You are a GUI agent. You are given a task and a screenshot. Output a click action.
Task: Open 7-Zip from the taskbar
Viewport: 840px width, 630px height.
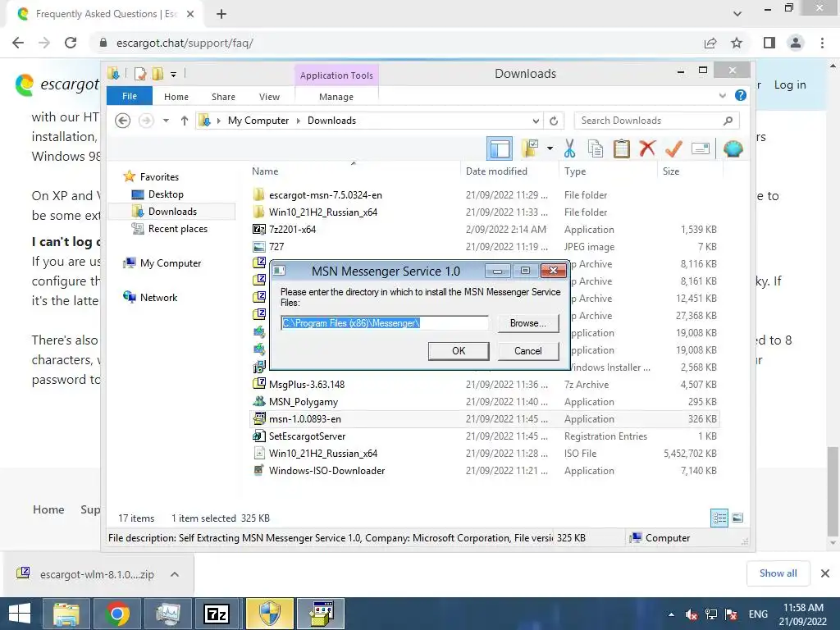click(x=217, y=614)
